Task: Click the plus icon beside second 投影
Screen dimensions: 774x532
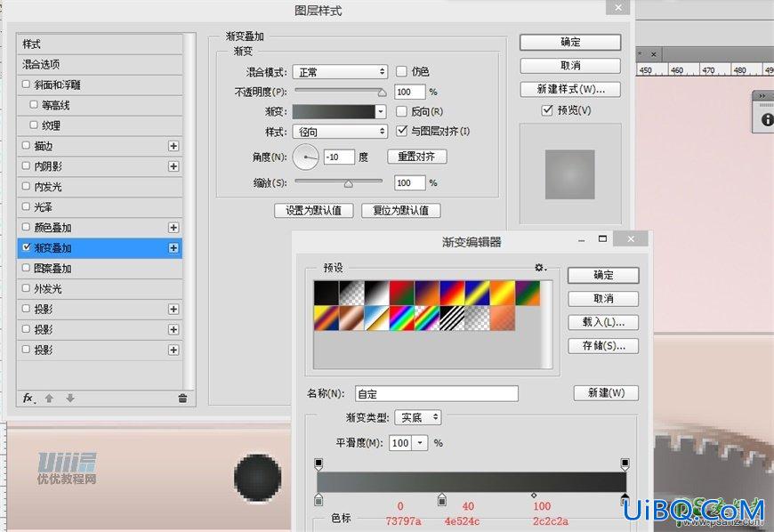Action: [173, 330]
